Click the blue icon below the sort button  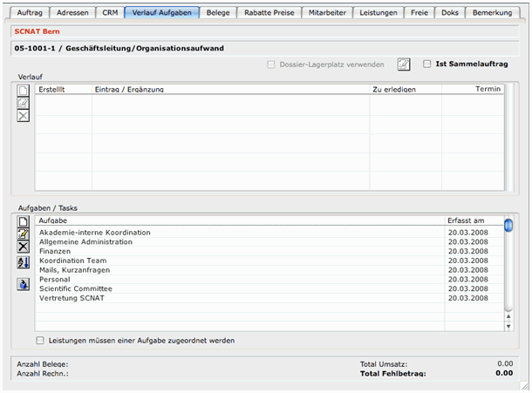tap(24, 284)
